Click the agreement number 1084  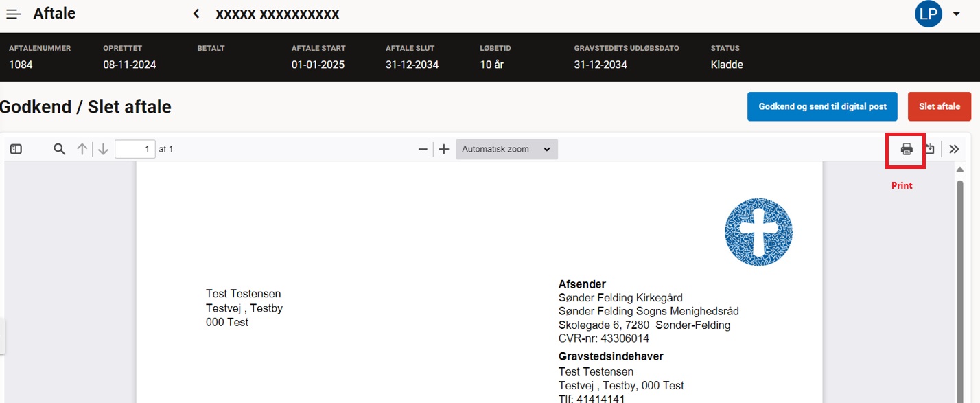21,65
